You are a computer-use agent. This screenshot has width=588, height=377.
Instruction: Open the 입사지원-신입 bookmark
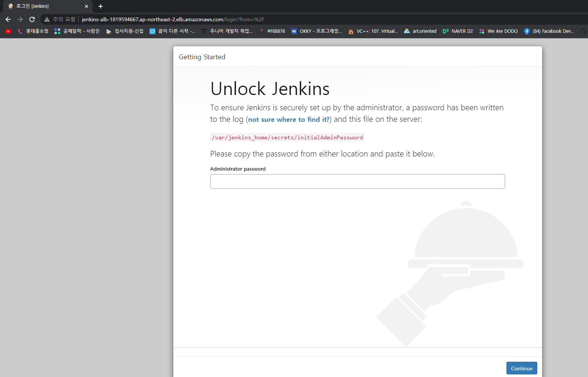tap(125, 31)
